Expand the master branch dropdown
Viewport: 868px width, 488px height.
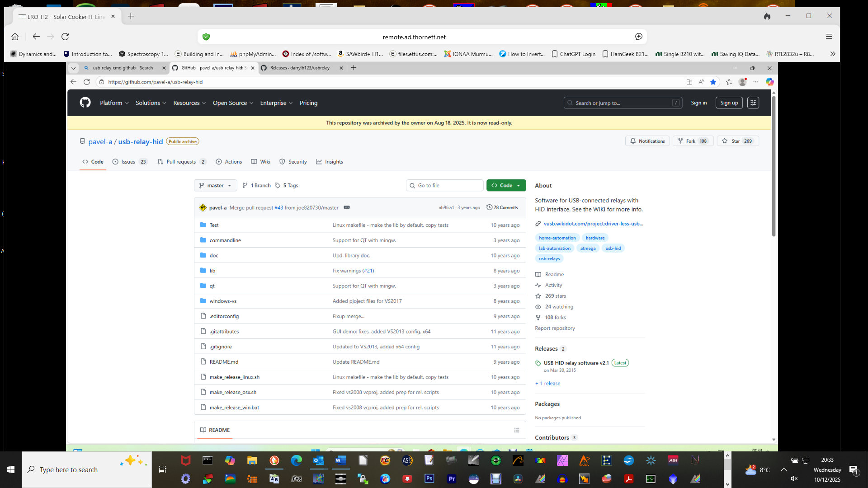coord(215,185)
